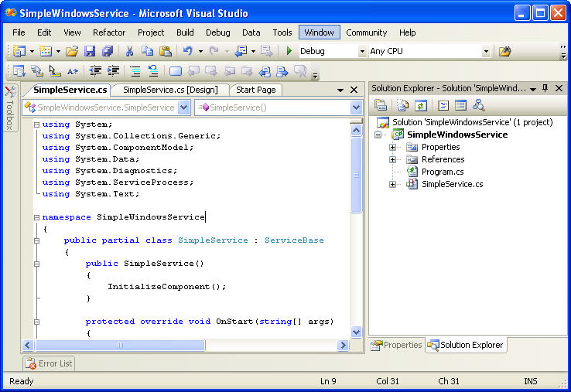Open the Community menu
This screenshot has width=571, height=392.
366,32
